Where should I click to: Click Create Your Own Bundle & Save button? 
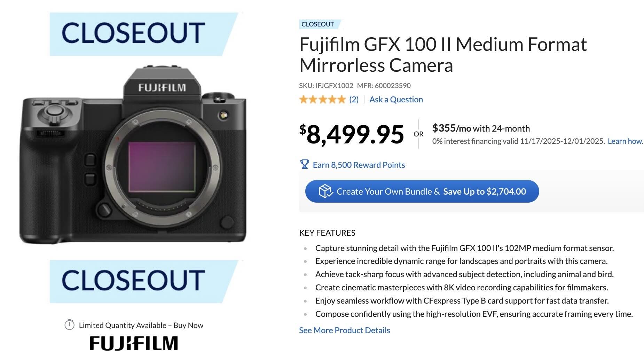[x=422, y=191]
